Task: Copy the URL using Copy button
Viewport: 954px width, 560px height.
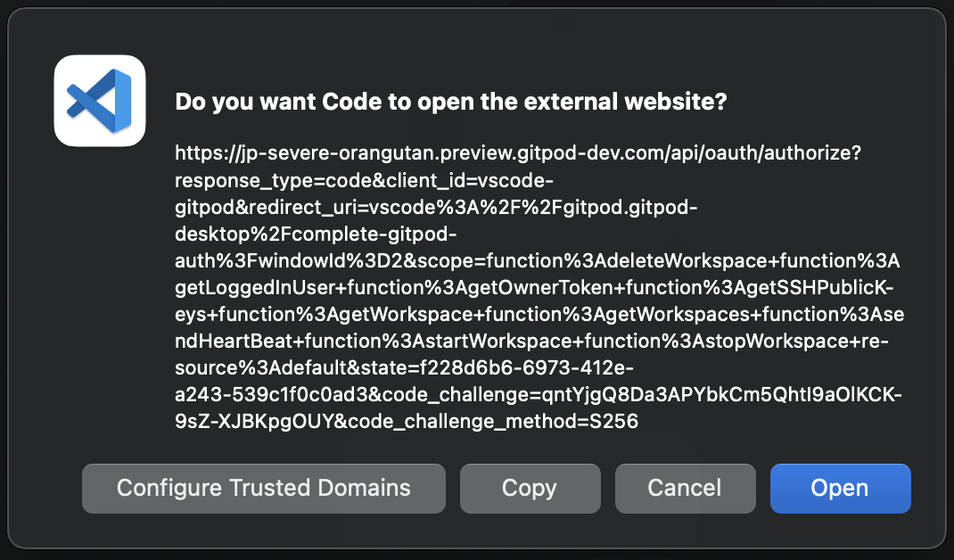Action: (530, 488)
